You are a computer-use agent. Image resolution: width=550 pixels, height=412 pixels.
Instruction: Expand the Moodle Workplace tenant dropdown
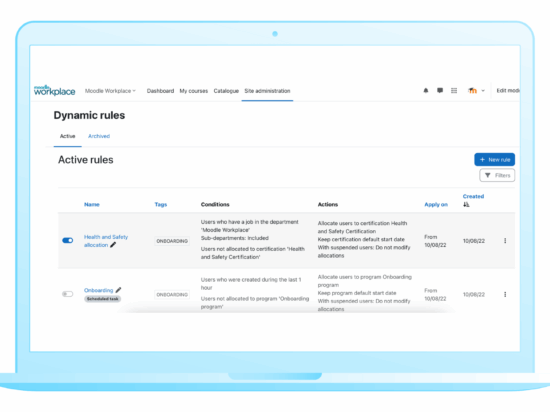click(x=110, y=91)
